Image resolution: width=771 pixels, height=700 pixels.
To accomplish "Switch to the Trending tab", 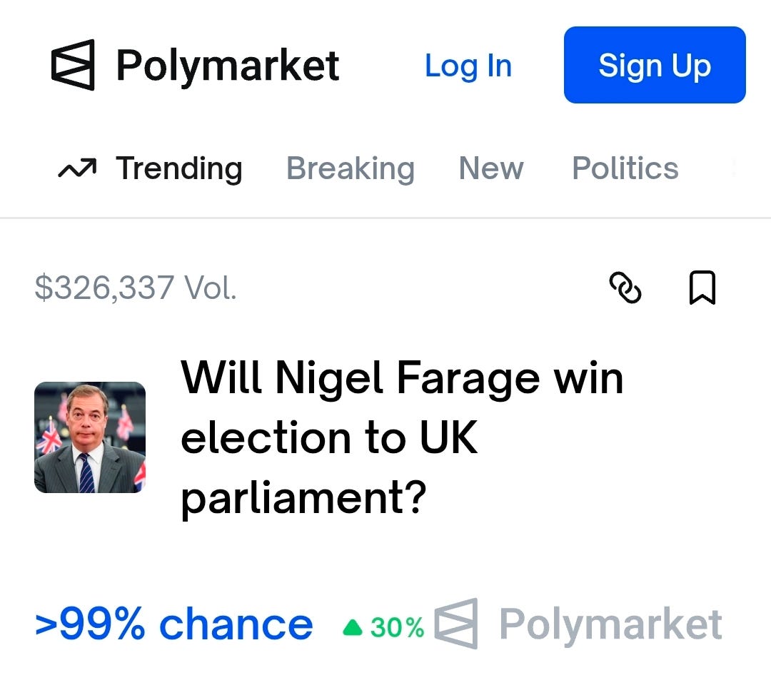I will (178, 168).
